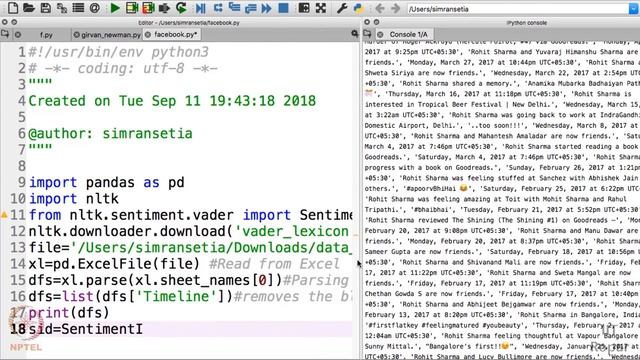This screenshot has width=640, height=360.
Task: Close the girvan_newman.py tab
Action: tap(76, 35)
